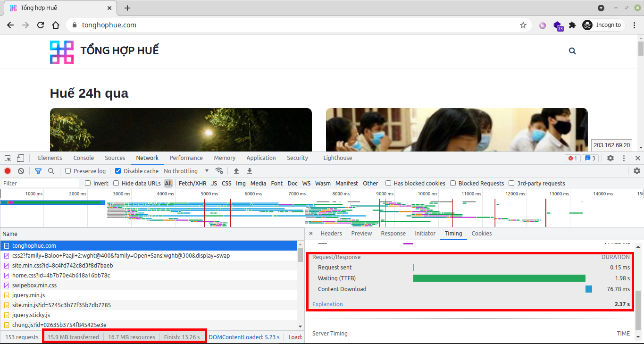This screenshot has height=344, width=644.
Task: Show the request Response tab
Action: pos(393,234)
